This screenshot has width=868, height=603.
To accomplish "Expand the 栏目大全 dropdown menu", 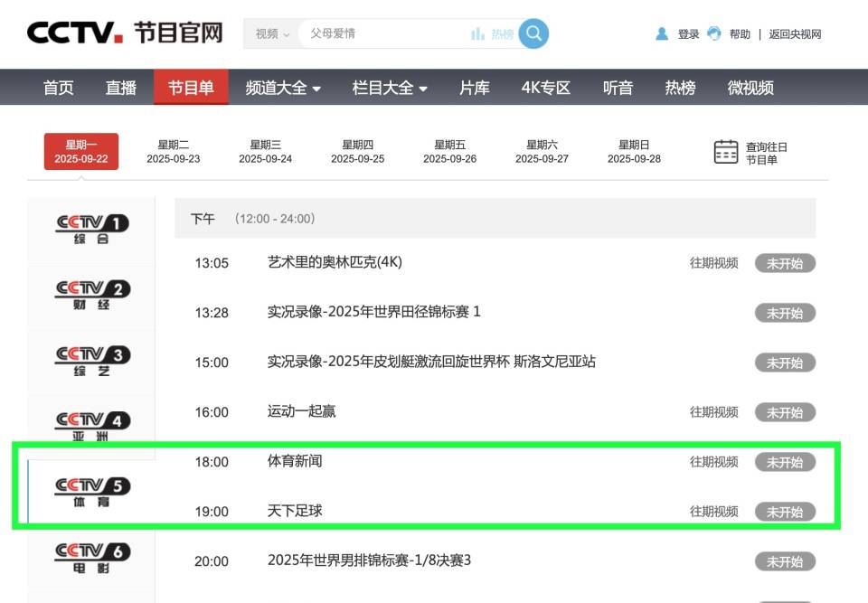I will 390,88.
